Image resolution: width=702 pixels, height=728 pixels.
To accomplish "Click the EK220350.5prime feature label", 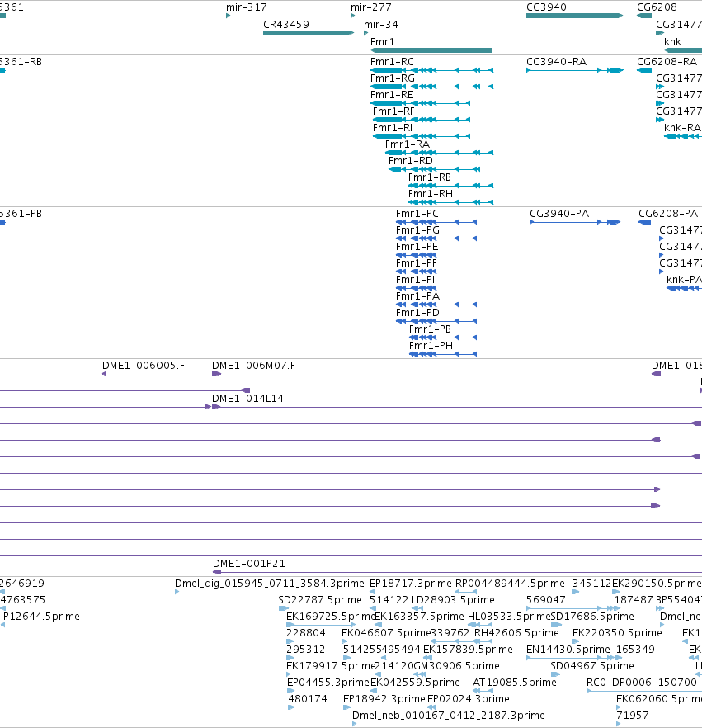I will click(617, 633).
